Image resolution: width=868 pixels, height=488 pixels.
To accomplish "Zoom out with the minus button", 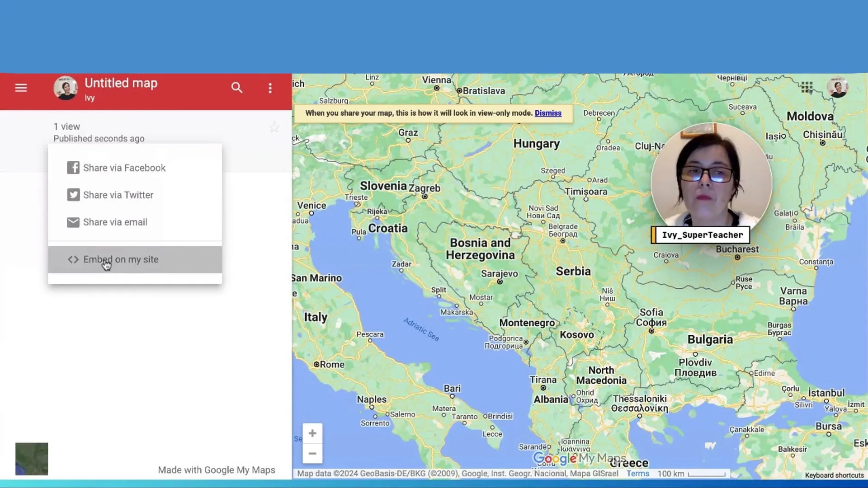I will tap(312, 454).
